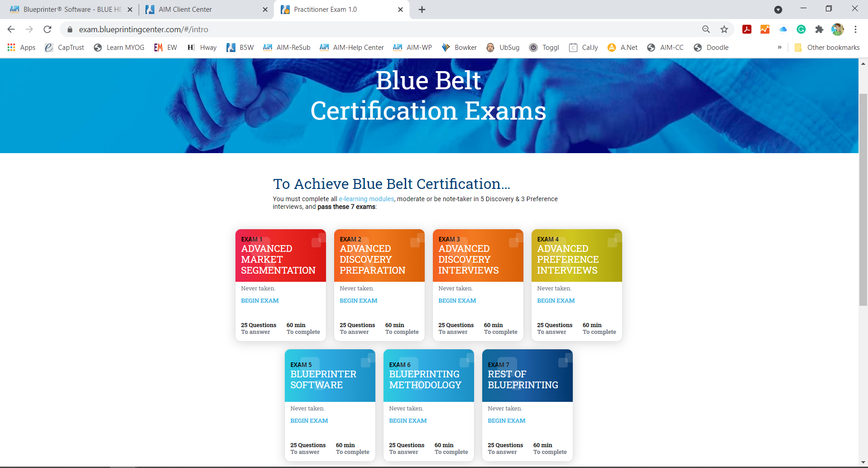Screen dimensions: 868x468
Task: Open the Learn MYOG bookmark
Action: coord(119,48)
